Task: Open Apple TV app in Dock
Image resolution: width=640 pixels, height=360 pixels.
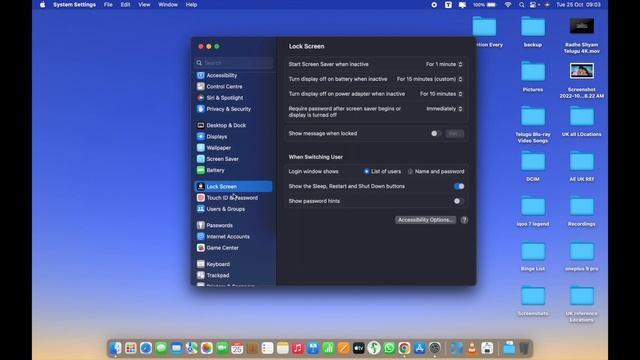Action: 358,348
